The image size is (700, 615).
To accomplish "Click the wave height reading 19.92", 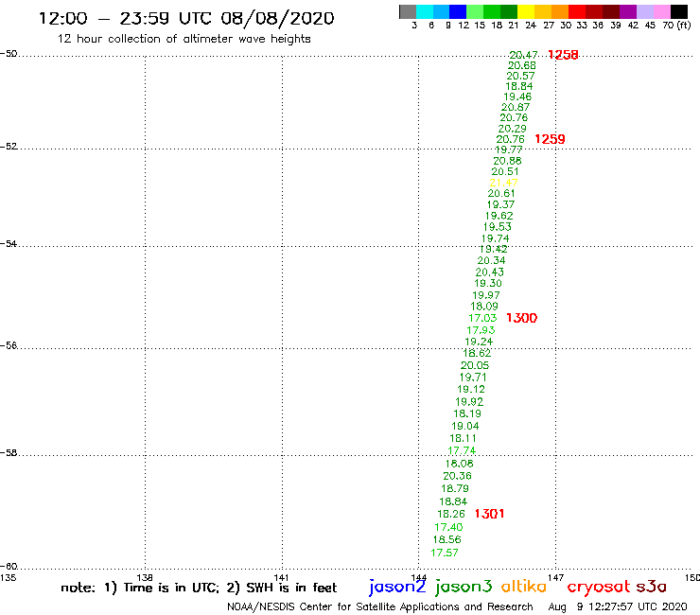I will point(469,402).
